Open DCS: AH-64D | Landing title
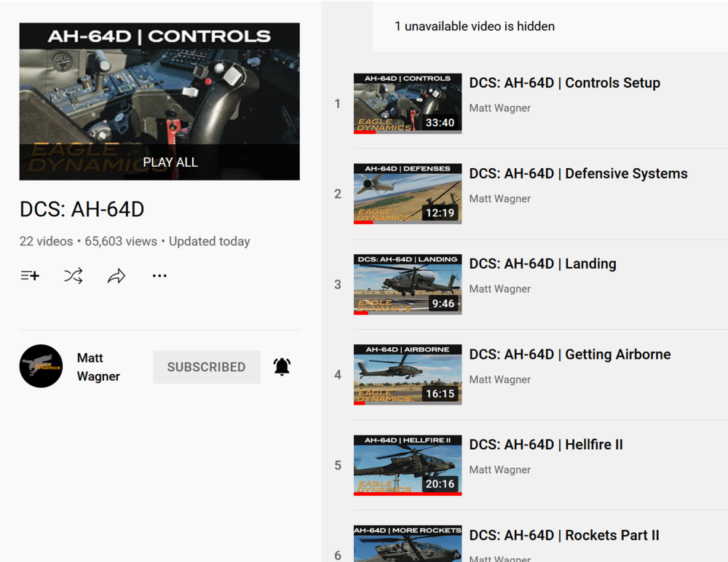 point(543,264)
